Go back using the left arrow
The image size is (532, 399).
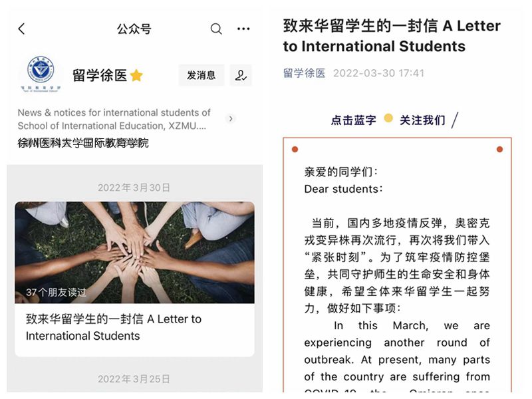point(21,29)
